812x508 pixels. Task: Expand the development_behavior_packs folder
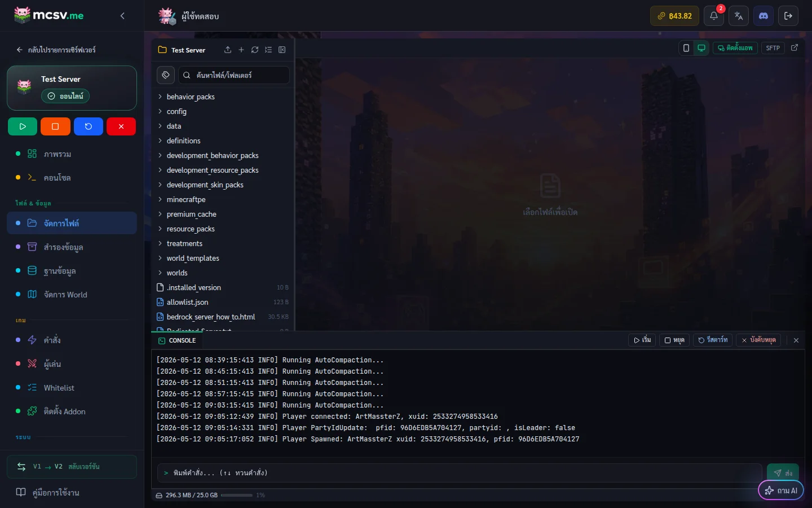point(223,155)
